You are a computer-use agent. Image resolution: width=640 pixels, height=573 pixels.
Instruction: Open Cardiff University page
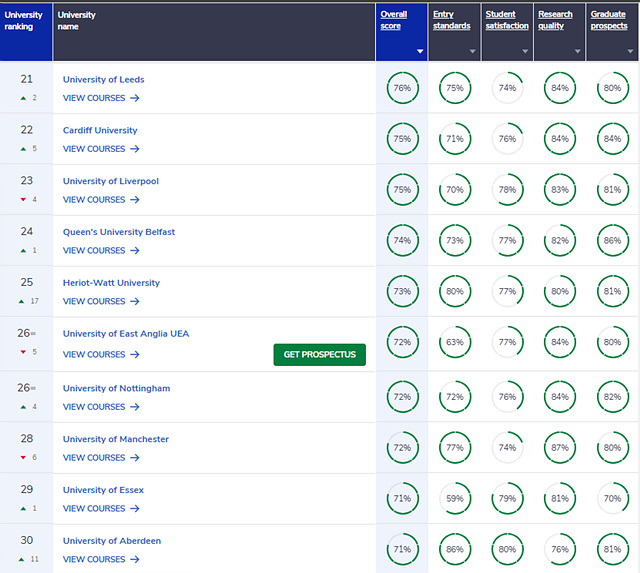(100, 130)
